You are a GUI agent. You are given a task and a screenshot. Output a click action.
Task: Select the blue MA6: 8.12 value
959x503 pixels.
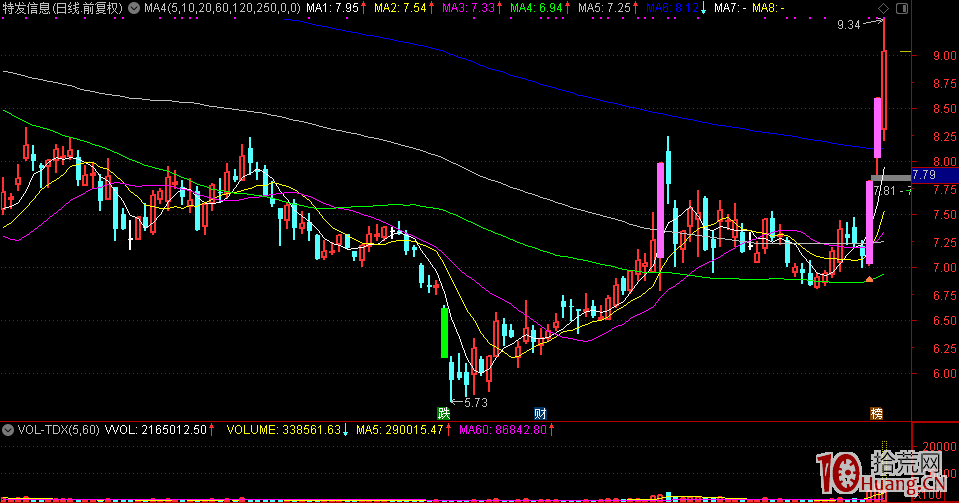pos(672,8)
